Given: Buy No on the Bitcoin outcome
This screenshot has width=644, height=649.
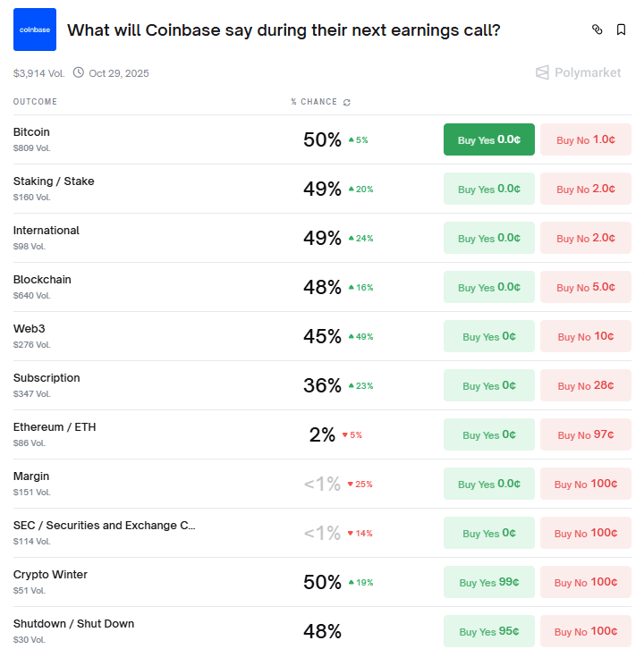Looking at the screenshot, I should pos(585,139).
